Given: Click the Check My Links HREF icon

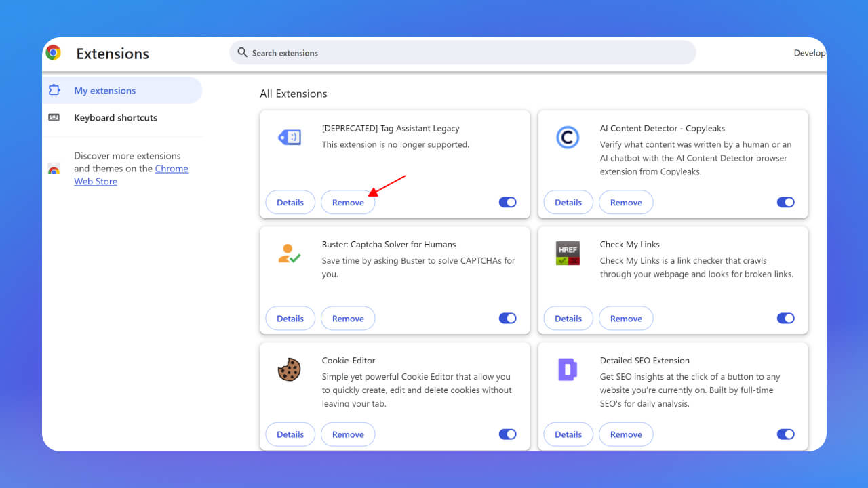Looking at the screenshot, I should [x=568, y=253].
